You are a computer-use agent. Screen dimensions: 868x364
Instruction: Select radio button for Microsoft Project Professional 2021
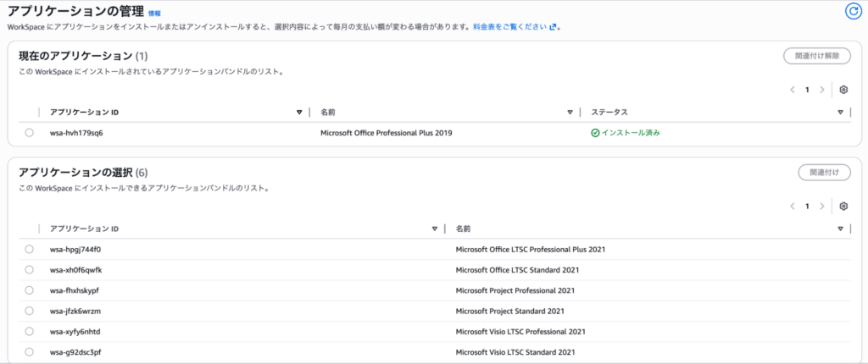pos(30,290)
